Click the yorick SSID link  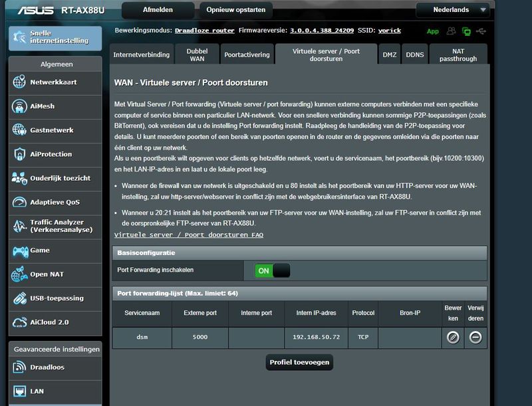(390, 31)
